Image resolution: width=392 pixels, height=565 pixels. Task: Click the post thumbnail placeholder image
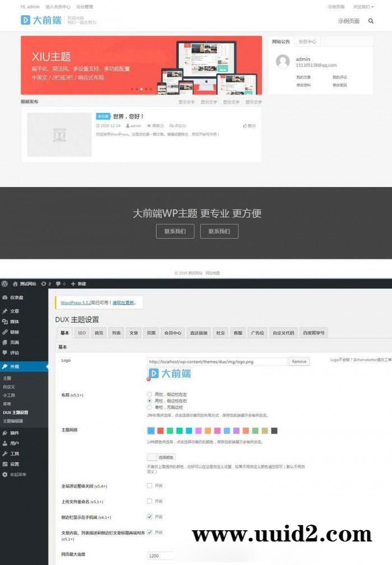click(59, 134)
